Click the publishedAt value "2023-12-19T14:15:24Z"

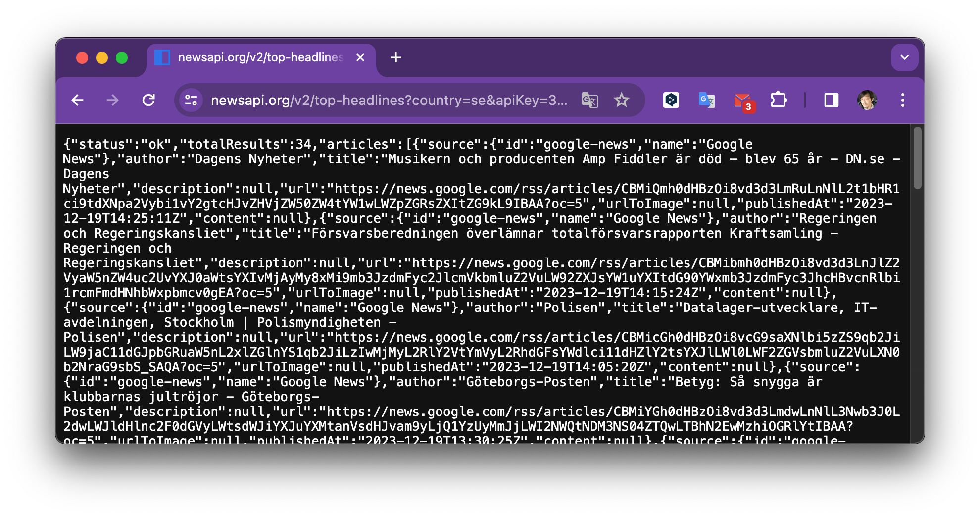(622, 293)
